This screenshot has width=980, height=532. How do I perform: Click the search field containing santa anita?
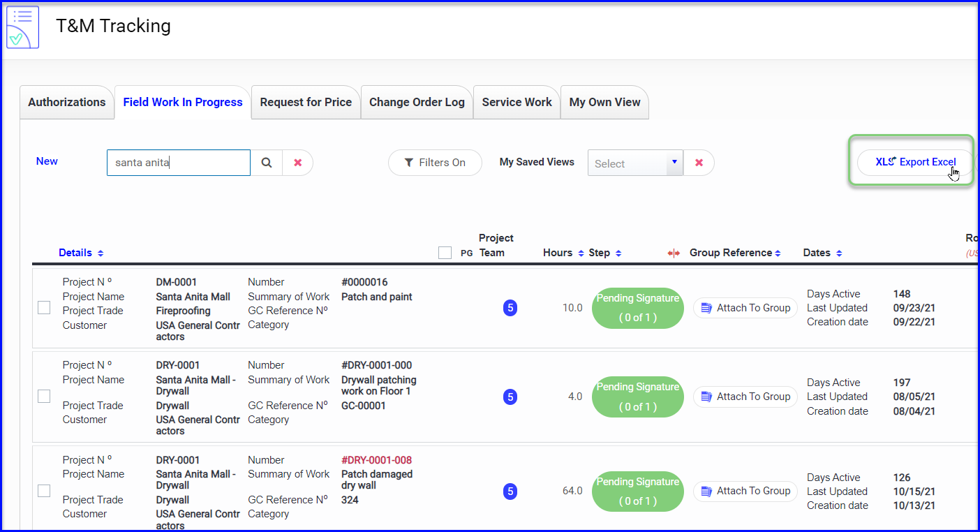click(179, 163)
